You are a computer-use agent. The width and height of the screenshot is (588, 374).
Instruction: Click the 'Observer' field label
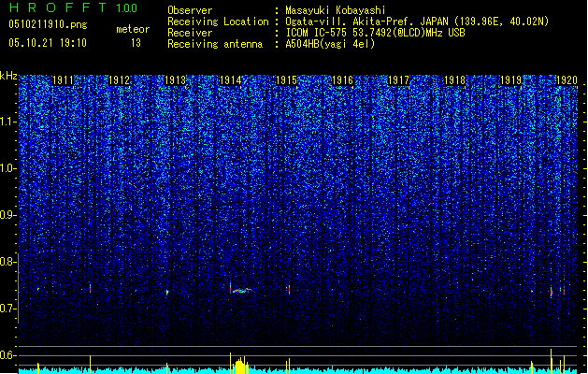coord(190,10)
